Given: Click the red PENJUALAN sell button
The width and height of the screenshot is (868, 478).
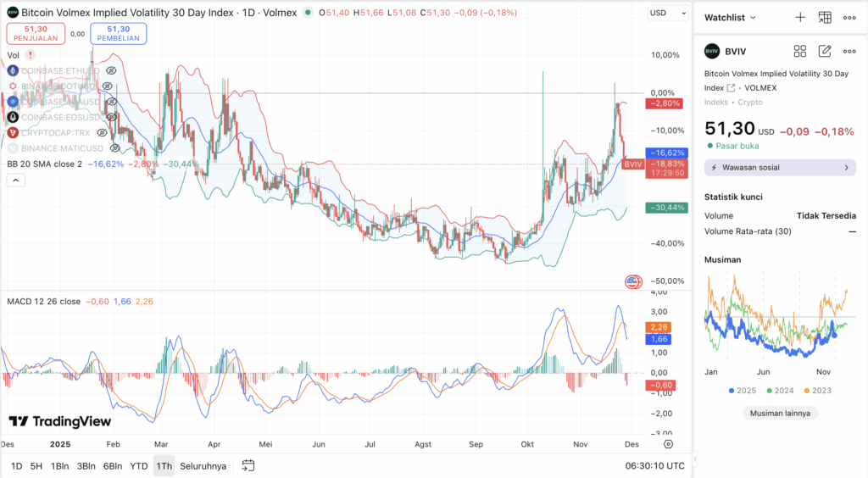Looking at the screenshot, I should 36,33.
